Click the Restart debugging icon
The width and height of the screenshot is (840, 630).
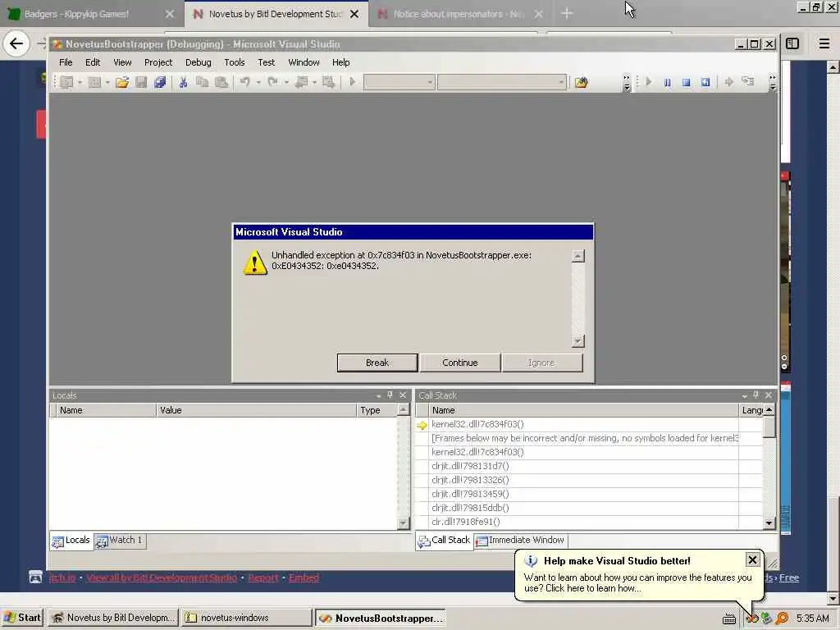click(705, 82)
